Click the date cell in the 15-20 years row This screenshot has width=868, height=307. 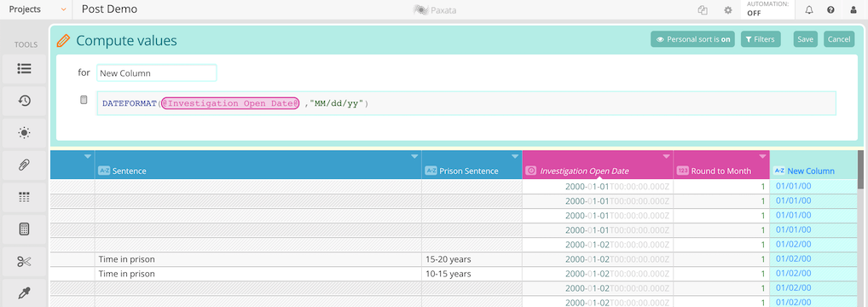(598, 259)
